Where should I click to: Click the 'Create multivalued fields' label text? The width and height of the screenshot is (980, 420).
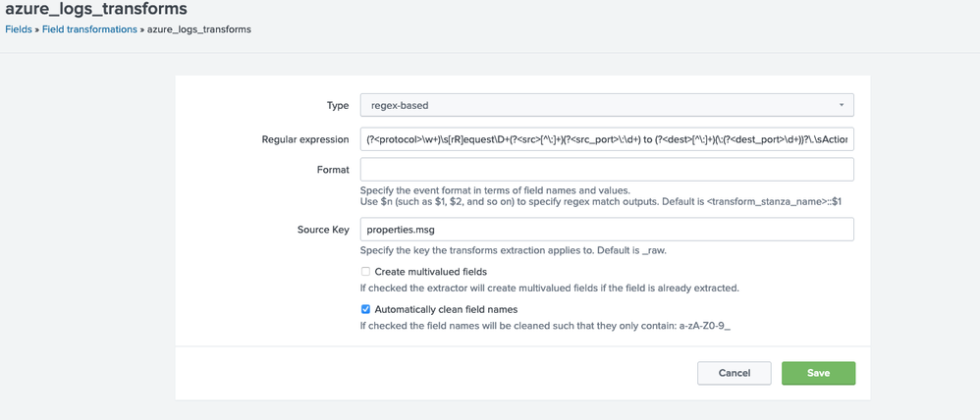click(430, 272)
